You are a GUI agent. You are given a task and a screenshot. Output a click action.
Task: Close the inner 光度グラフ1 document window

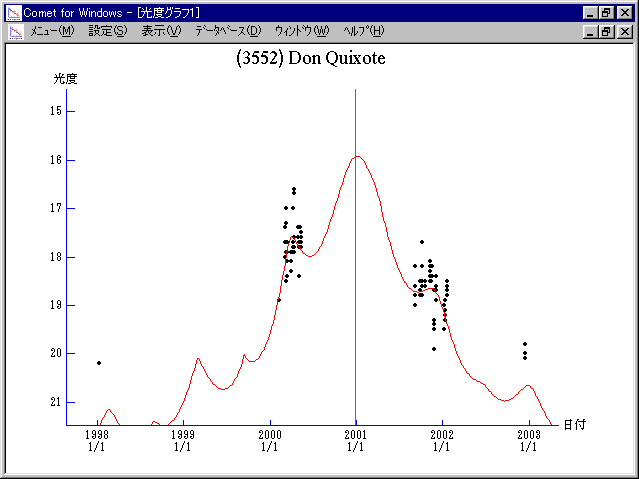(x=624, y=31)
